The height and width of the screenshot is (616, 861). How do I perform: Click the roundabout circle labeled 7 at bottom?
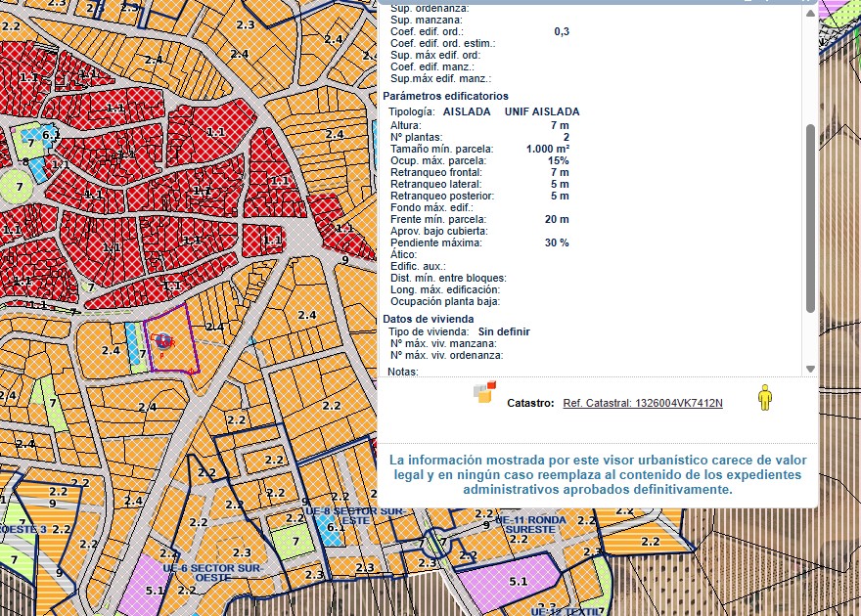tap(439, 542)
